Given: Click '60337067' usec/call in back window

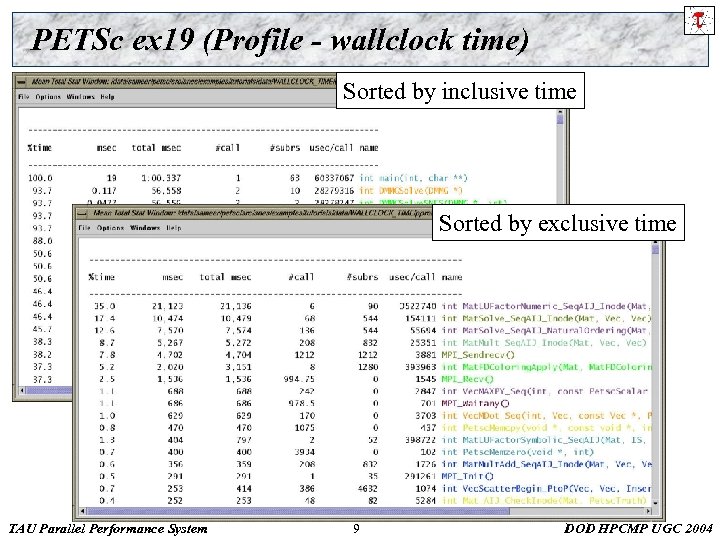Looking at the screenshot, I should (334, 178).
